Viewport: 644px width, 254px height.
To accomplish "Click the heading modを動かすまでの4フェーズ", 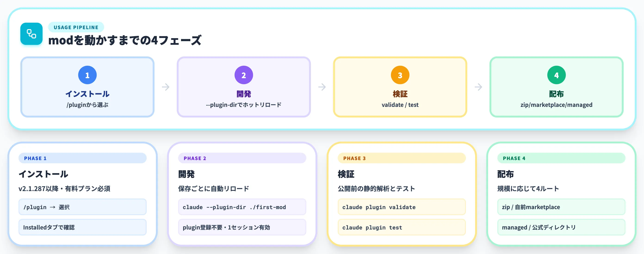I will pyautogui.click(x=125, y=40).
